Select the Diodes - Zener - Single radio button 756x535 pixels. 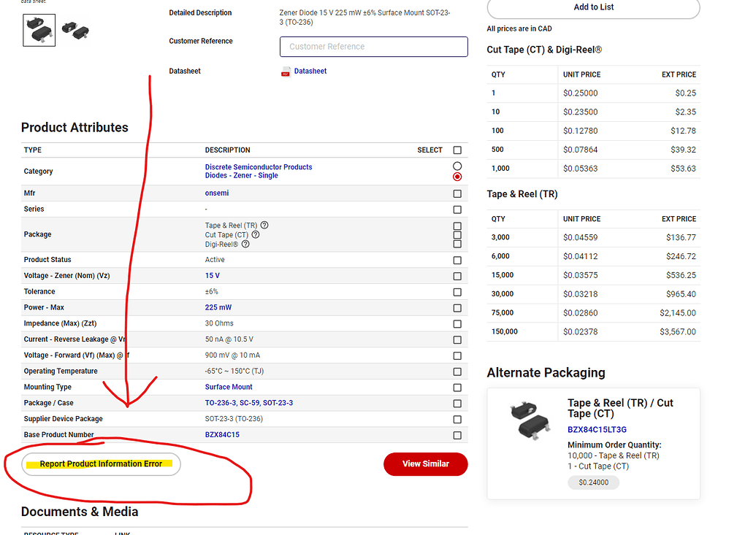457,176
